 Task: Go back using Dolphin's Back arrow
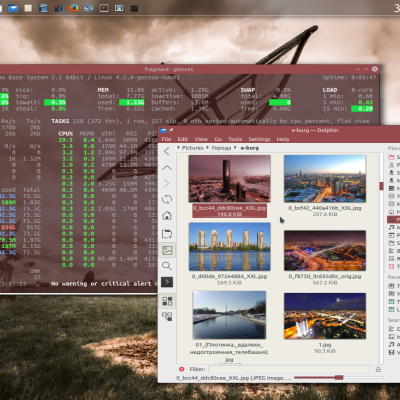click(x=167, y=151)
